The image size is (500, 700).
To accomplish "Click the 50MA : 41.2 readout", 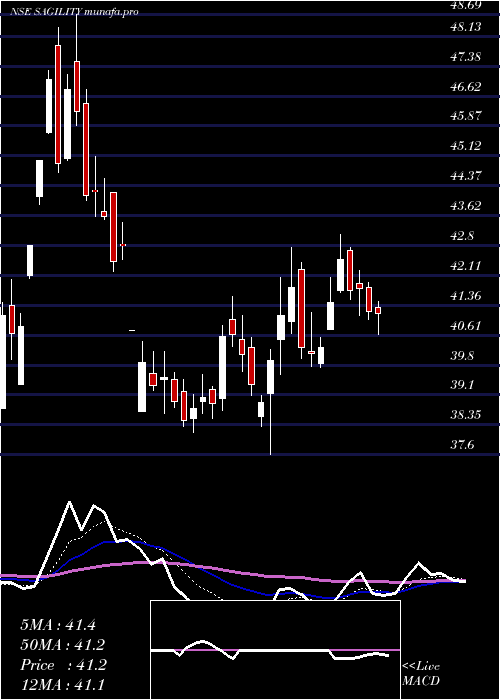I will tap(63, 645).
